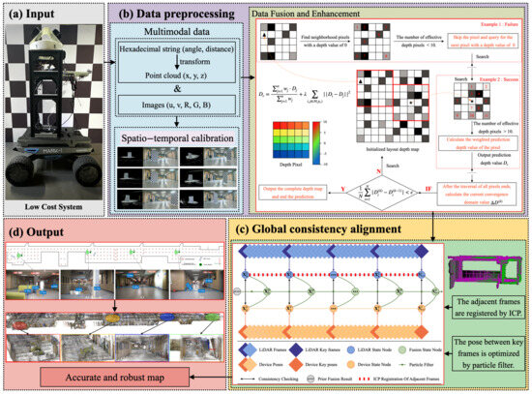Image resolution: width=532 pixels, height=394 pixels.
Task: Select the LiDAR State Node legend circle
Action: tap(351, 349)
